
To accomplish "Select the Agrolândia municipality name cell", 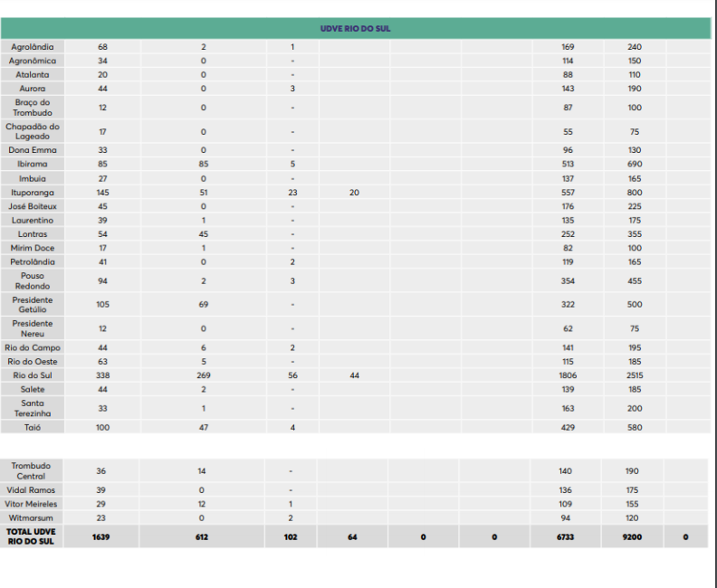I will point(33,47).
